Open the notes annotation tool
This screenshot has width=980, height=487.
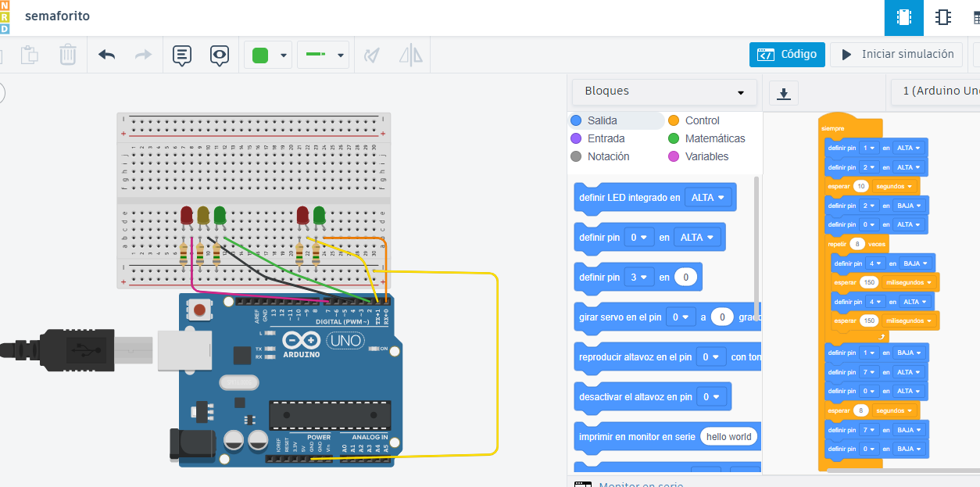click(182, 56)
